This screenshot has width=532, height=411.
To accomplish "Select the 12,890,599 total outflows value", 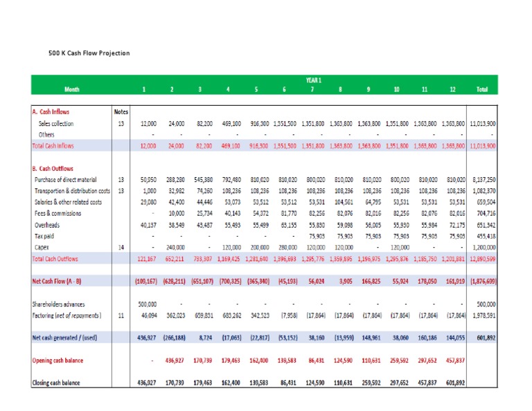I will [x=482, y=259].
